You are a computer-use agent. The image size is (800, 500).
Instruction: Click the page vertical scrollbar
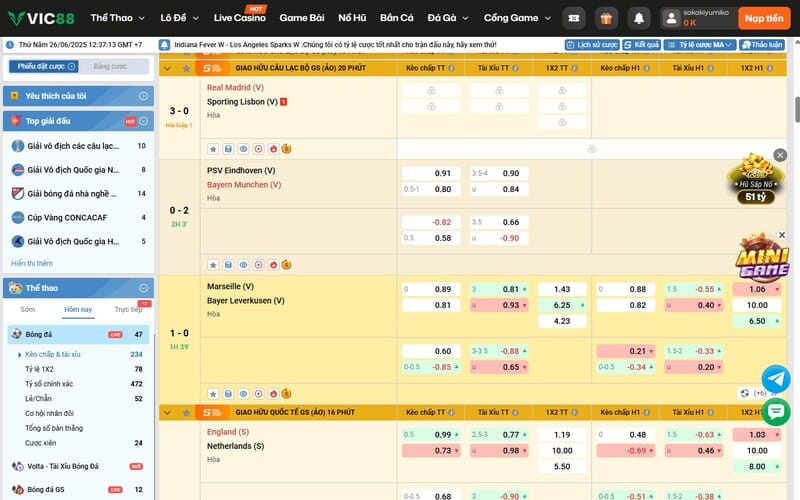(x=797, y=110)
